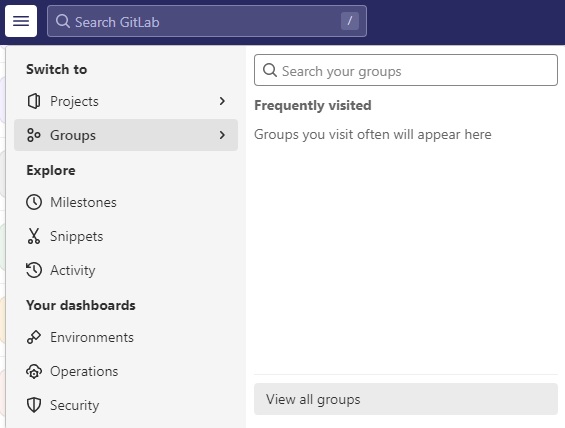The width and height of the screenshot is (565, 428).
Task: Open Milestones under Explore
Action: [x=126, y=202]
